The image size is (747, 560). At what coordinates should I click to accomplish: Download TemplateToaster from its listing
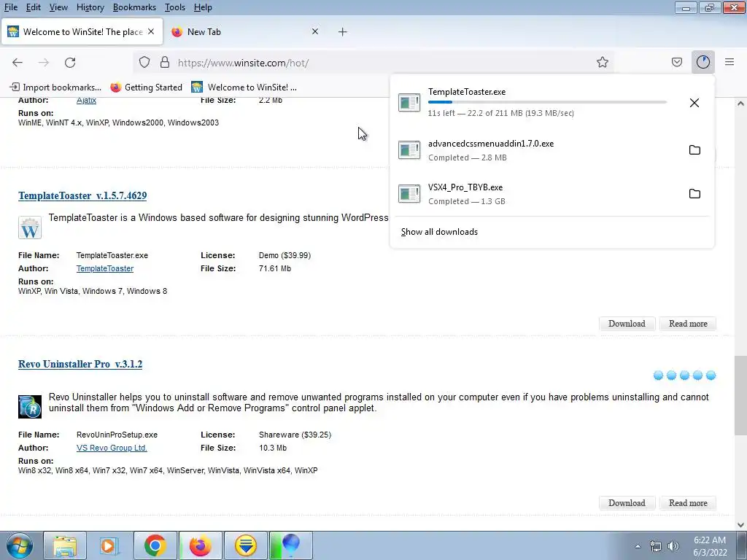(x=627, y=324)
